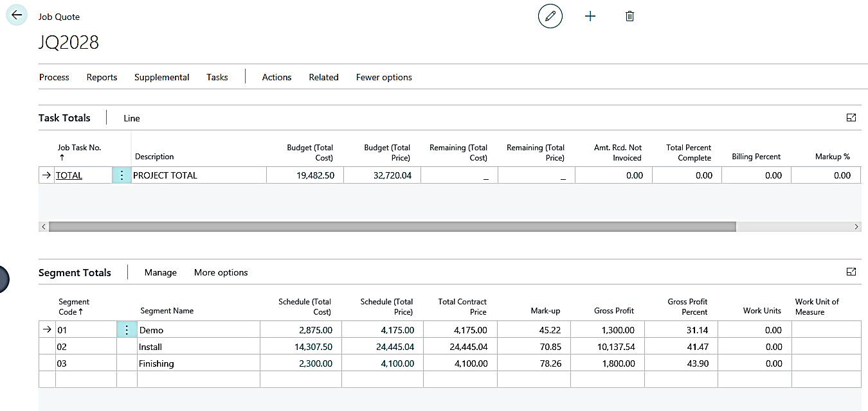Click the pencil edit icon
This screenshot has height=411, width=868.
(x=550, y=17)
